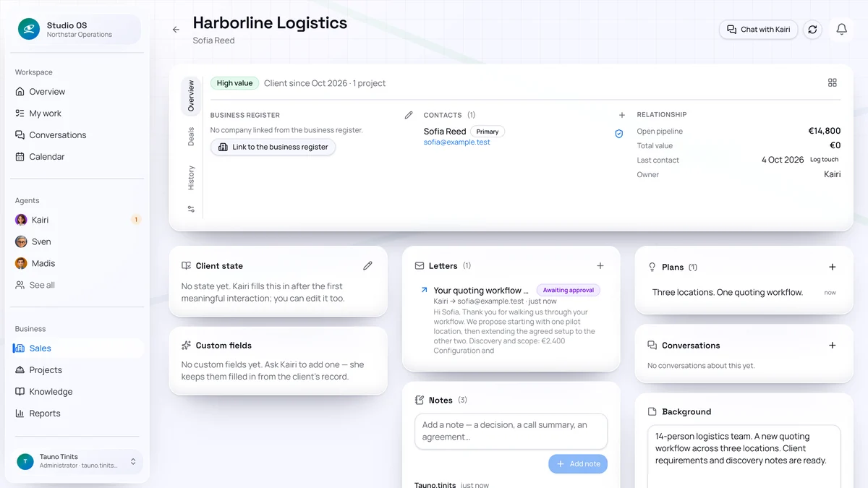Click the High value badge
The image size is (868, 488).
pos(234,83)
